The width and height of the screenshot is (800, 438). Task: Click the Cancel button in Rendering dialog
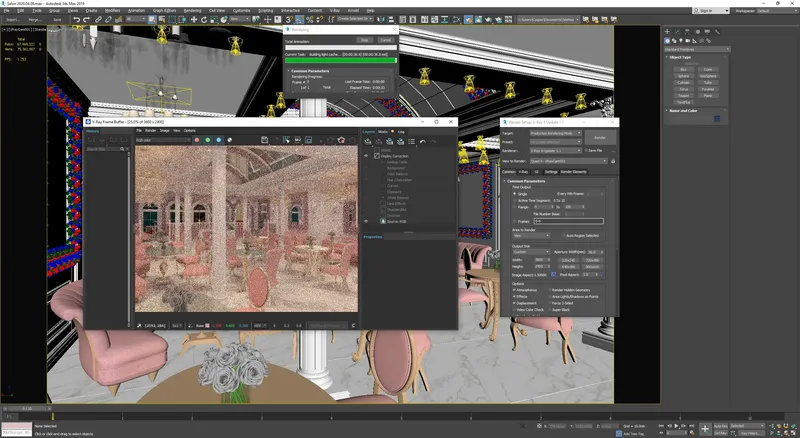click(385, 40)
